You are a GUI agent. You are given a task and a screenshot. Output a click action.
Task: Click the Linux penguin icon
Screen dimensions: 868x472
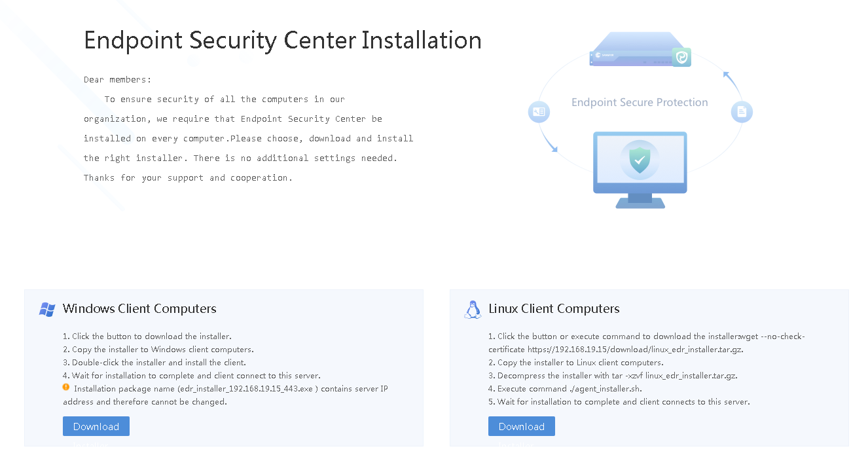[472, 310]
